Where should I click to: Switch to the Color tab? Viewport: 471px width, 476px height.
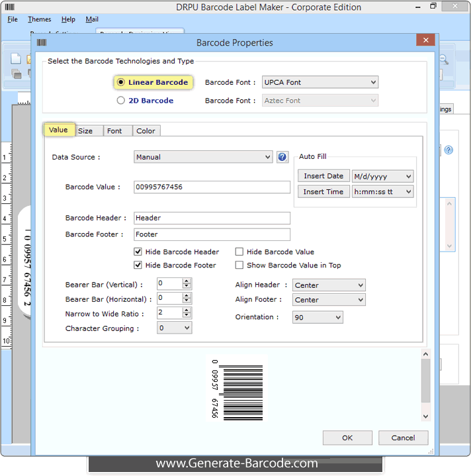point(146,130)
